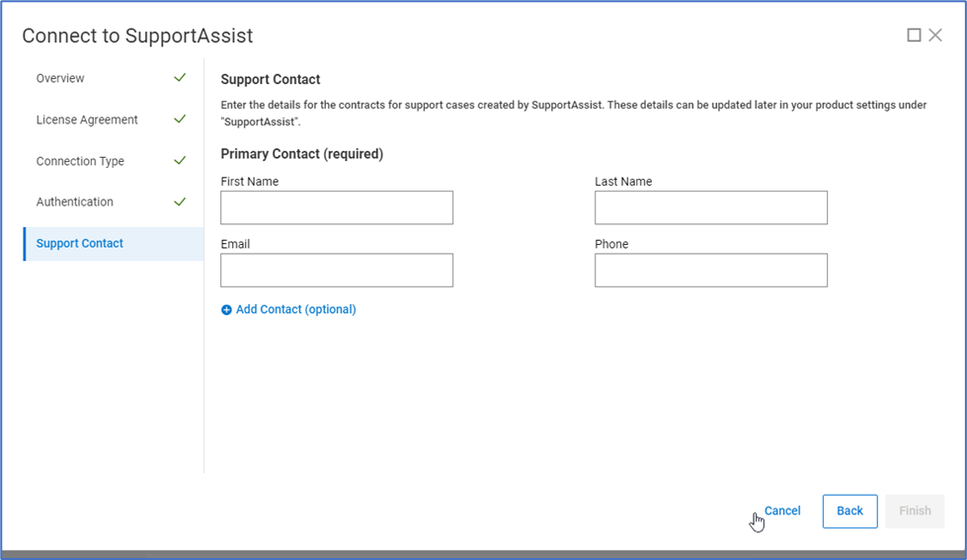The image size is (967, 560).
Task: Click Add Contact (optional) link
Action: (295, 309)
